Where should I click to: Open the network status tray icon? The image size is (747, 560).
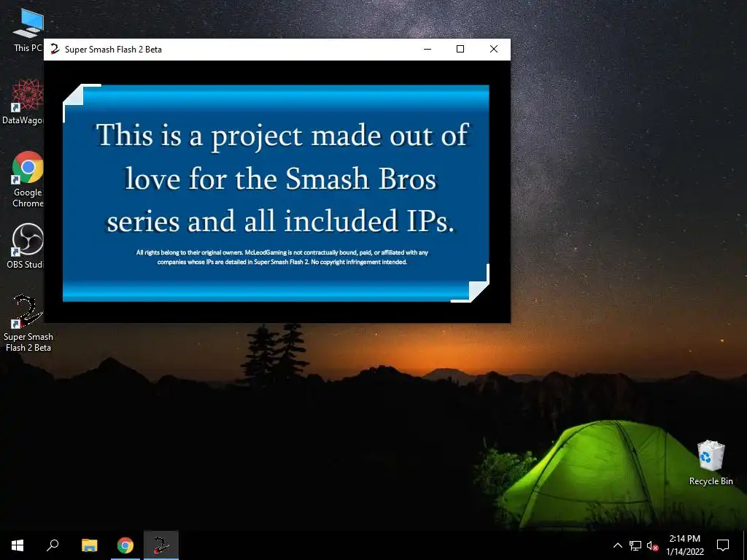tap(635, 545)
